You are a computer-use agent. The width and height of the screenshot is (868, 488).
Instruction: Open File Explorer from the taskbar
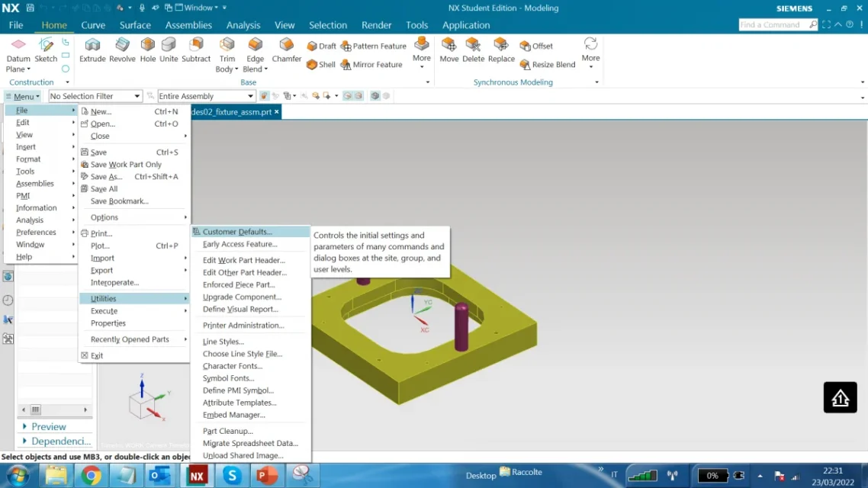56,476
